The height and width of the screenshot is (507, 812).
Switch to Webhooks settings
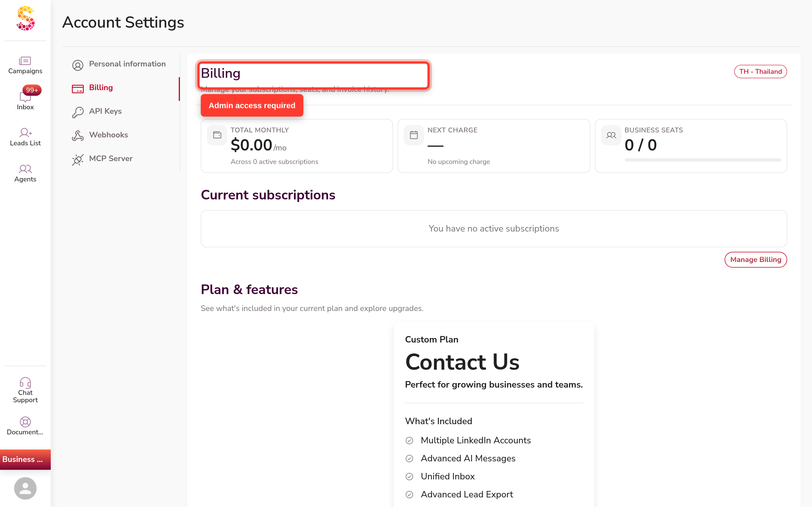pyautogui.click(x=100, y=135)
